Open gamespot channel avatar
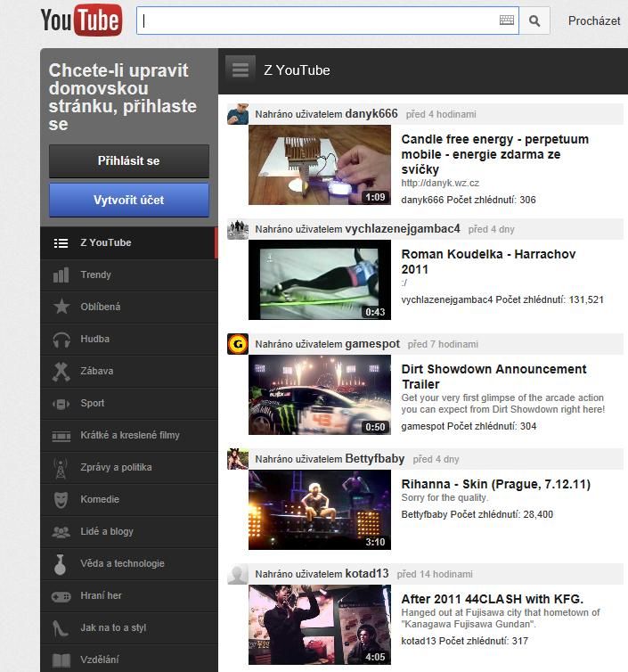The width and height of the screenshot is (628, 672). tap(238, 344)
